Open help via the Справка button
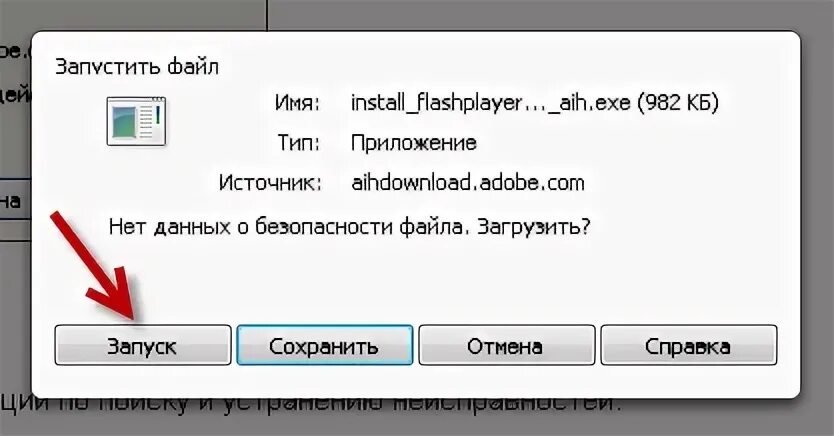The width and height of the screenshot is (834, 436). (x=688, y=346)
